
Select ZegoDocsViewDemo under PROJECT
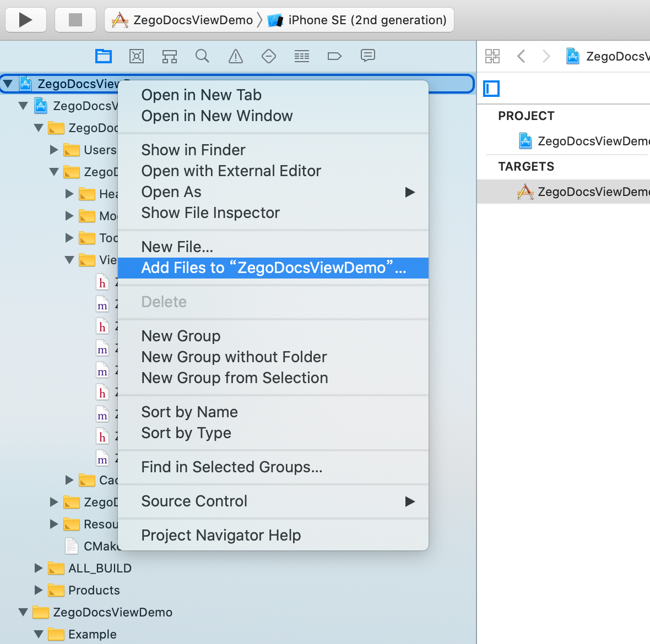point(584,141)
